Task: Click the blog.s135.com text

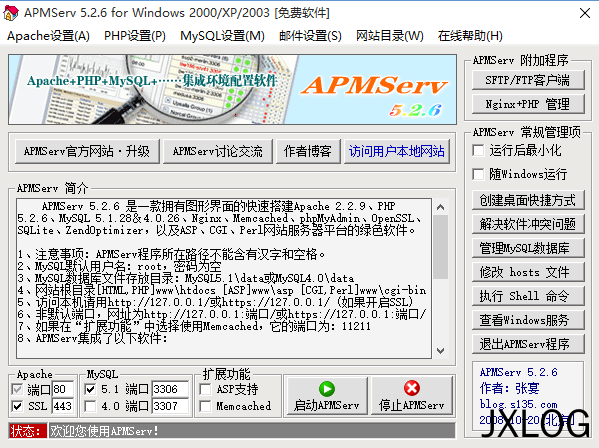Action: coord(518,404)
